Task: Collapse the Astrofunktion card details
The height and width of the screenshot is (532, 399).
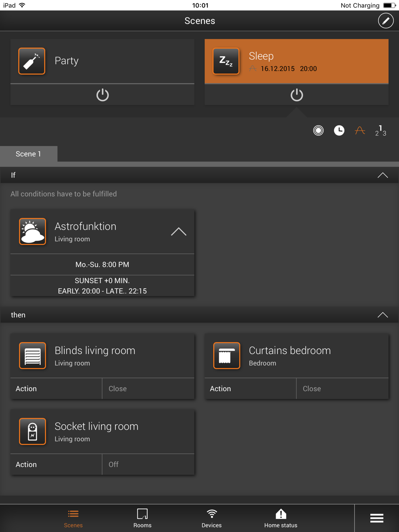Action: [178, 232]
